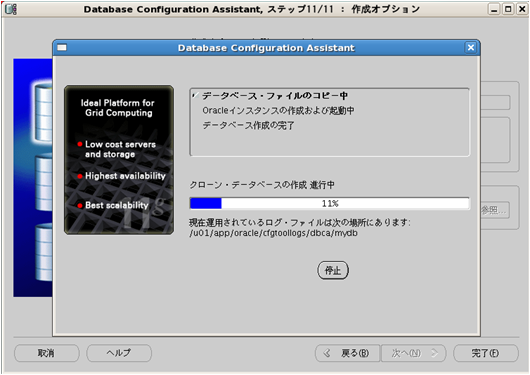Click クローン・データベースの作成 進行中 status text
The height and width of the screenshot is (375, 530).
tap(262, 185)
